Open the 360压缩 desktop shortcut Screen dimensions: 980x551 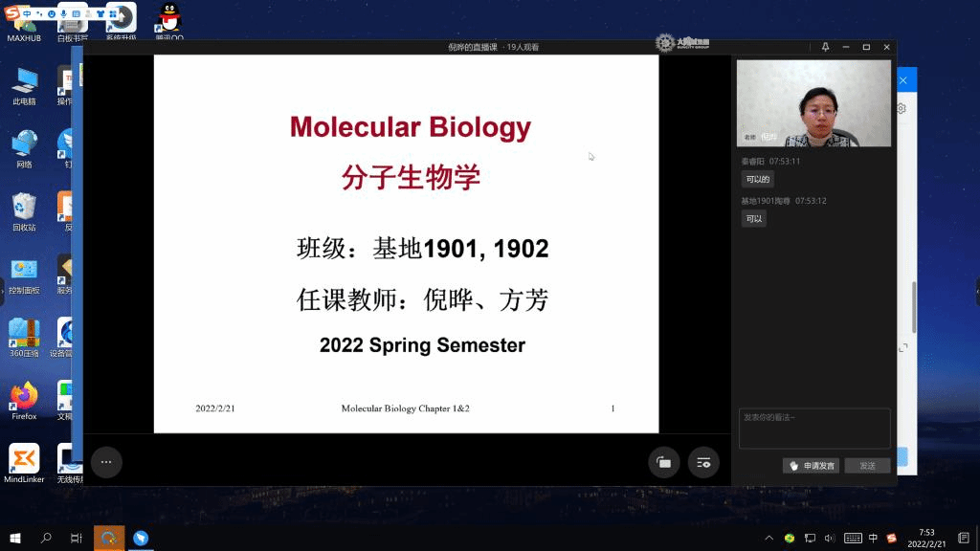24,337
